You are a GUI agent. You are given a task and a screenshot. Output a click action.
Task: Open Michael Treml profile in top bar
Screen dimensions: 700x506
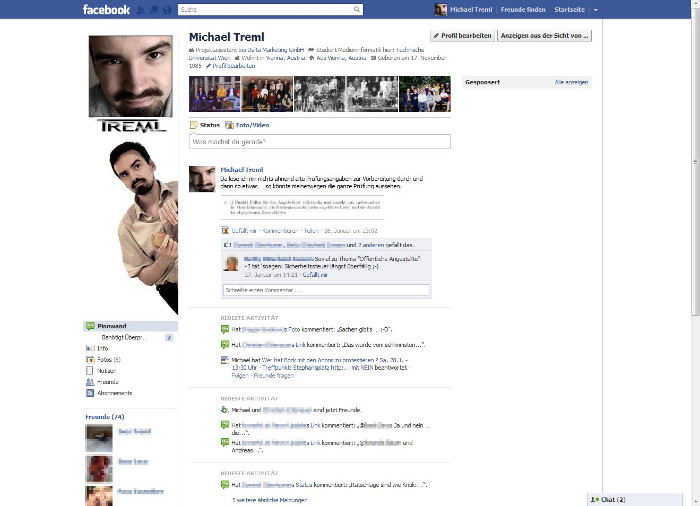[x=464, y=9]
